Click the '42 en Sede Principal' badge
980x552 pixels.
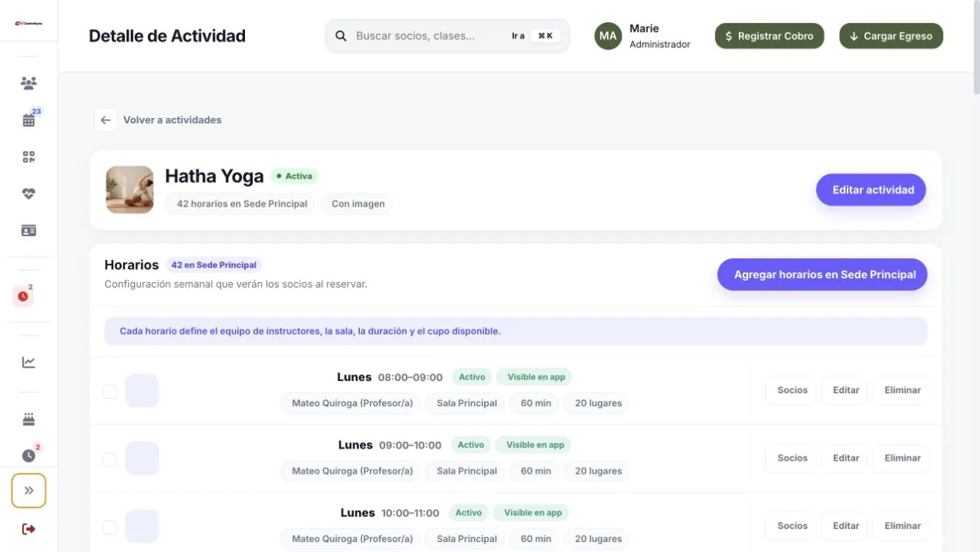214,265
